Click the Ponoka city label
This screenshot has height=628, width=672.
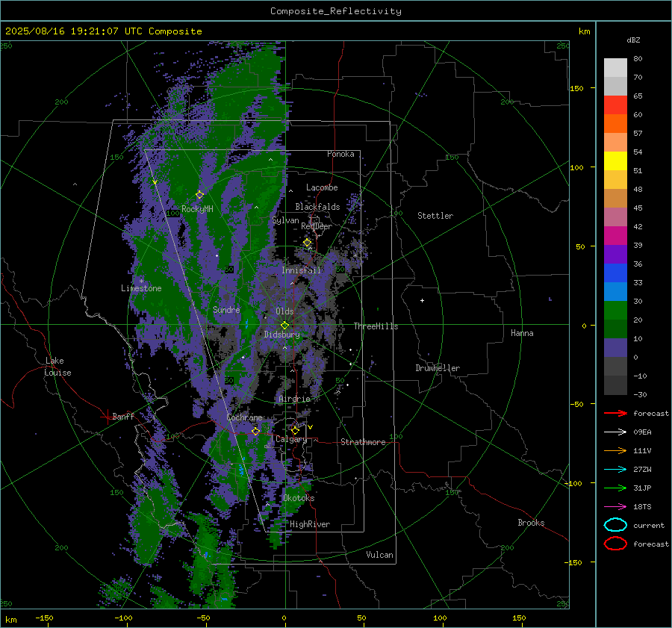click(340, 154)
